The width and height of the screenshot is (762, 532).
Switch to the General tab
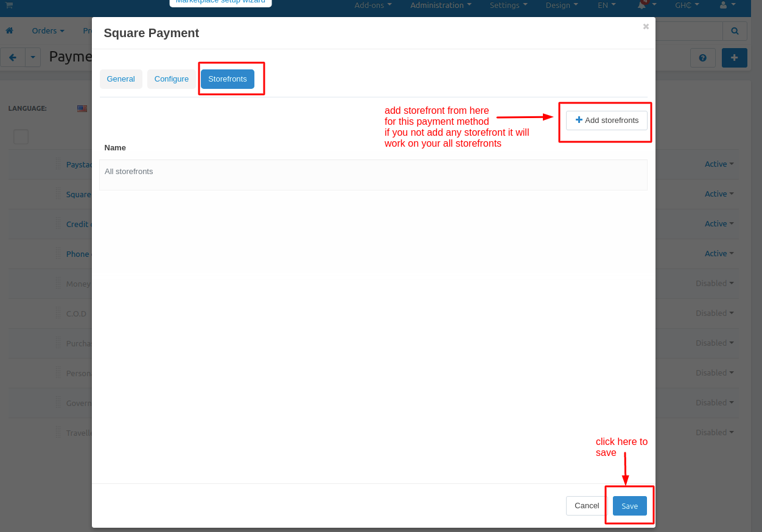[x=121, y=79]
